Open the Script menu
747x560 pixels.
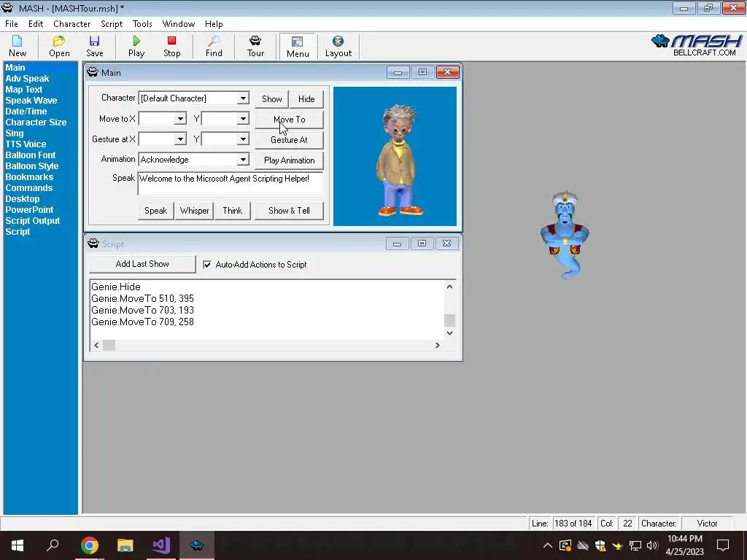[112, 24]
